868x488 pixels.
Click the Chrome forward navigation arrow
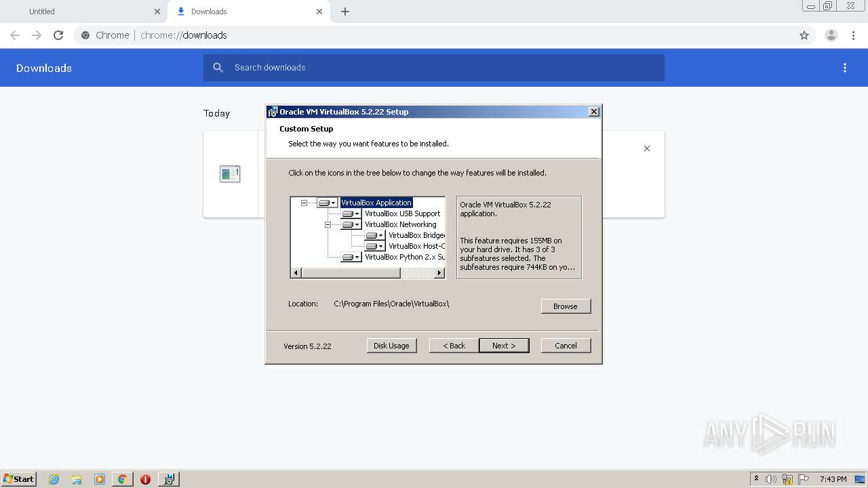[x=37, y=35]
